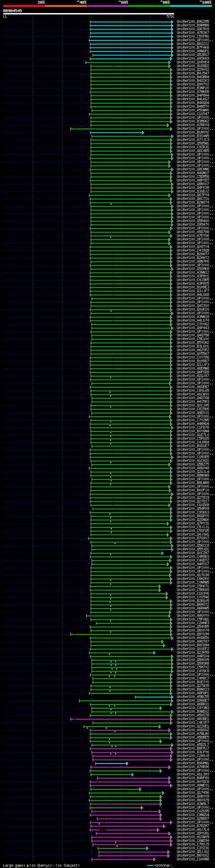Select hit label UniRef100_B4GBB4
215x868 pixels.
tap(193, 77)
